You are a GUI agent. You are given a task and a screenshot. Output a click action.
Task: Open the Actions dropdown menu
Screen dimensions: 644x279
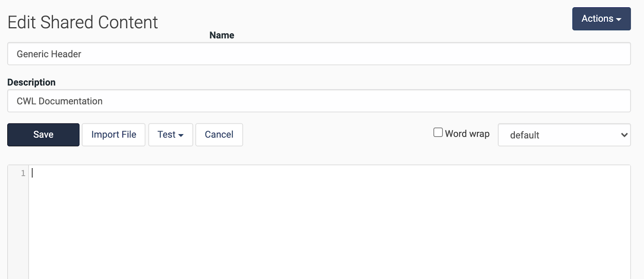tap(601, 19)
